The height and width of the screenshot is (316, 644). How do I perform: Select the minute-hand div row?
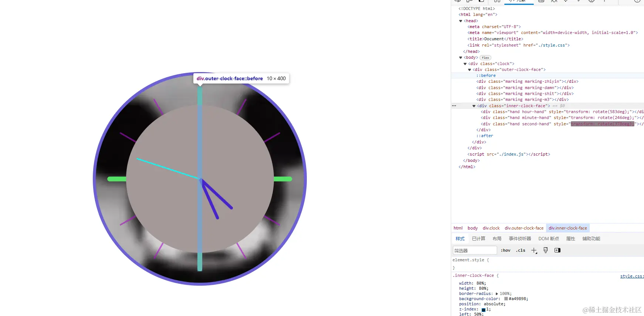[562, 118]
